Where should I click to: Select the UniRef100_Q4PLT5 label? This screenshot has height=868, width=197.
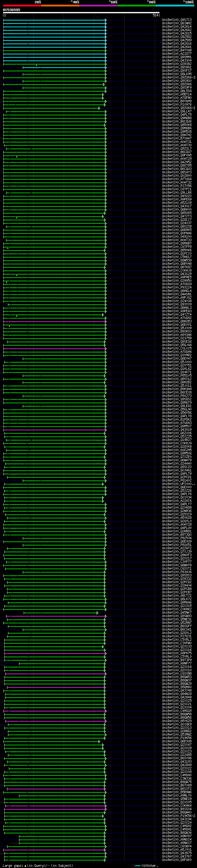tap(177, 115)
